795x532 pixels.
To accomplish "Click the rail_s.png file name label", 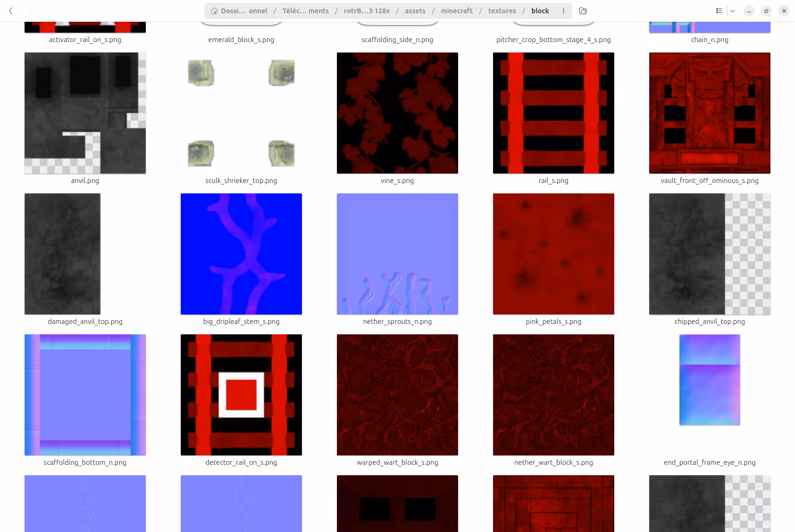I will pos(554,181).
